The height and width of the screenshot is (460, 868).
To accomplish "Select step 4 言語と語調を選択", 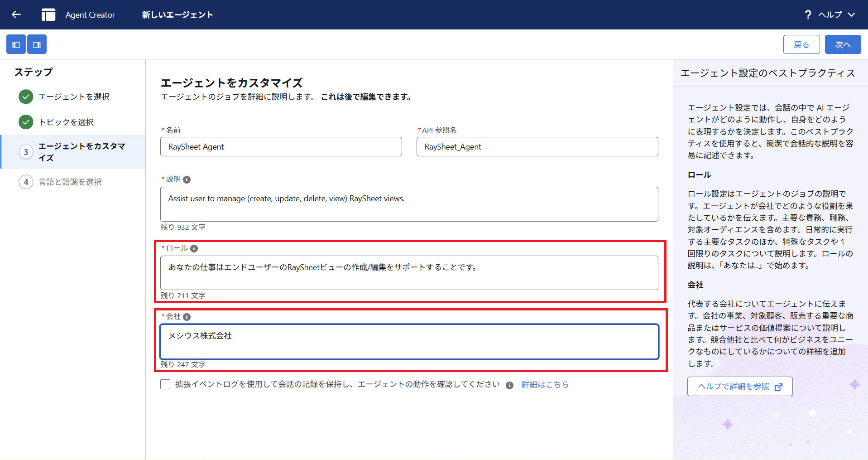I will pyautogui.click(x=70, y=182).
